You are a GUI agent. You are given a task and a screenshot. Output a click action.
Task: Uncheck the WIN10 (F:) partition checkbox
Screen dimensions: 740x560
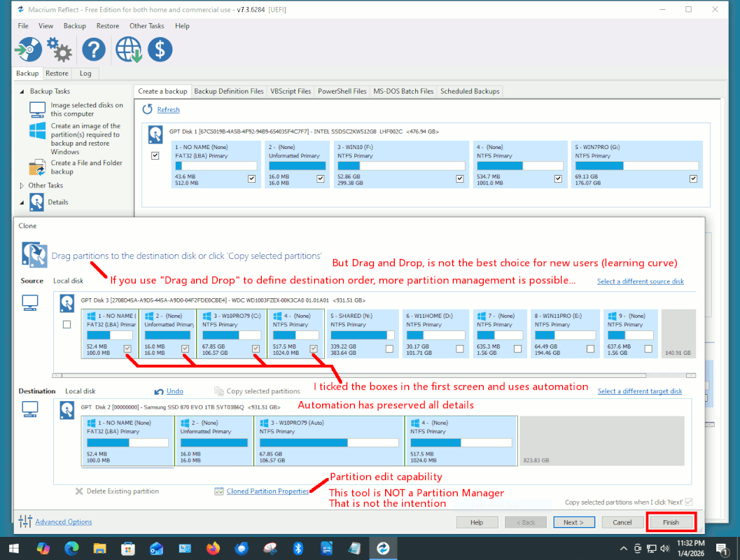click(460, 178)
